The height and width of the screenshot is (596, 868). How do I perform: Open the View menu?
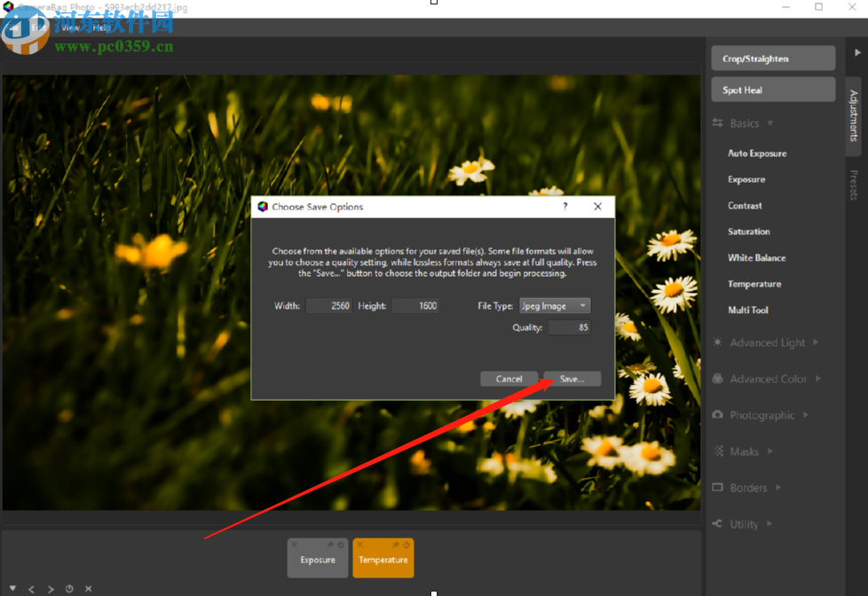pyautogui.click(x=70, y=27)
